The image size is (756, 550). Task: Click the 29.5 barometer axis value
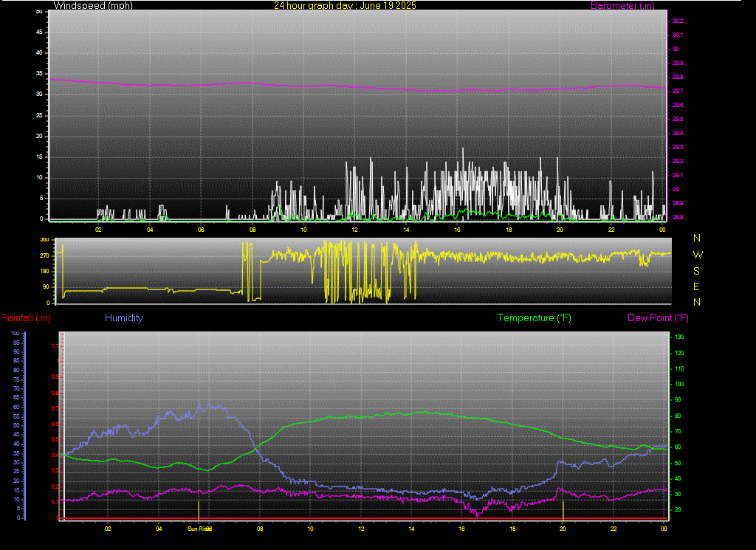678,119
